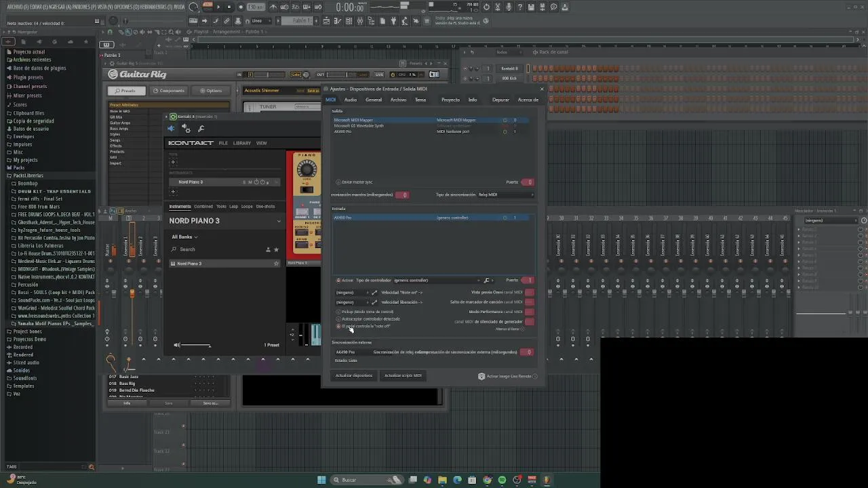868x488 pixels.
Task: Toggle pattern/song mode switch
Action: tap(208, 7)
